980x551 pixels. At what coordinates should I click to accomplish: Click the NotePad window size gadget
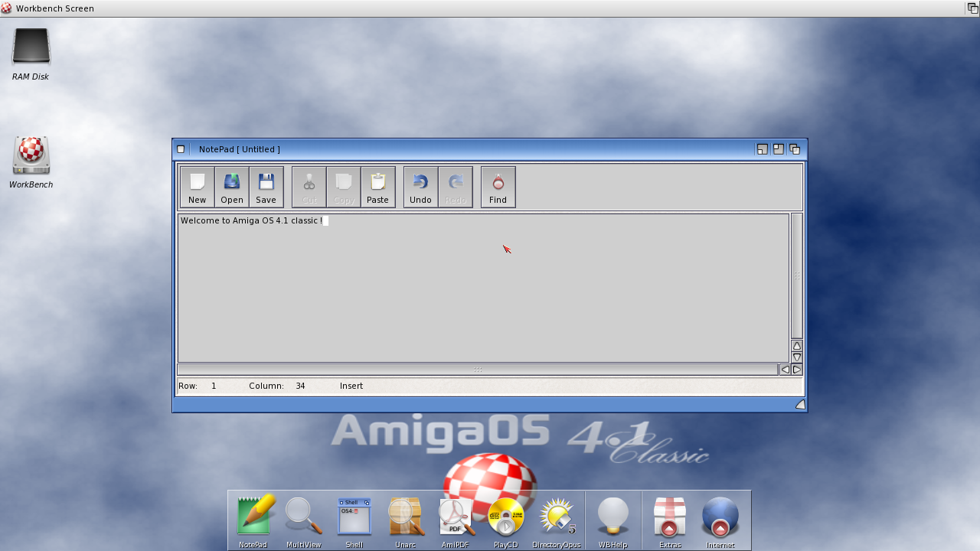(800, 404)
